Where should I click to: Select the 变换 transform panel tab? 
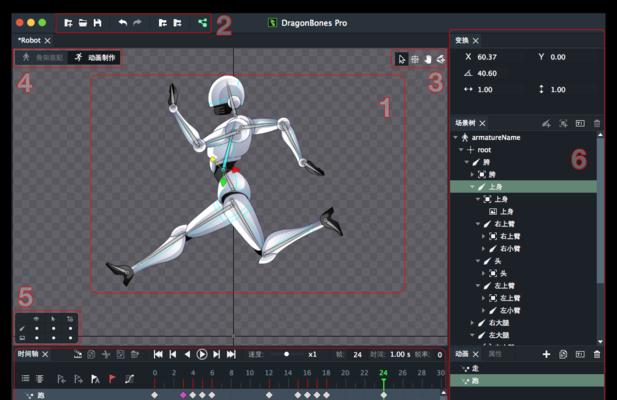click(x=462, y=41)
